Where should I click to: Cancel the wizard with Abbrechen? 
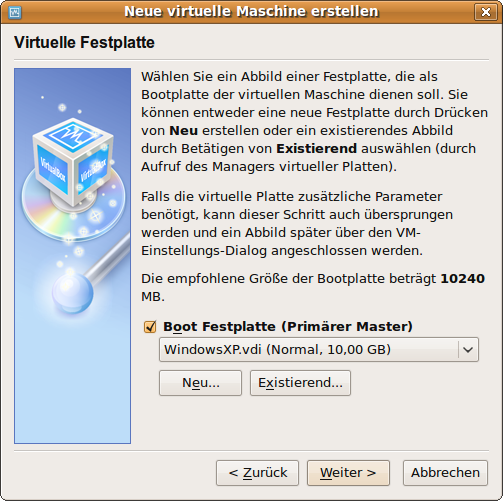click(445, 473)
